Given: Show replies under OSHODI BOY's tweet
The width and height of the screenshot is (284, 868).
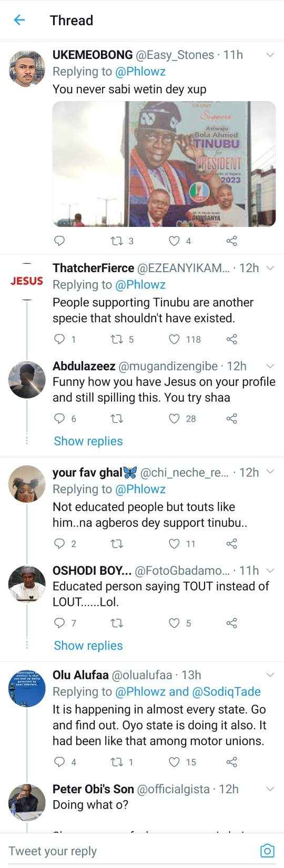Looking at the screenshot, I should pyautogui.click(x=88, y=645).
